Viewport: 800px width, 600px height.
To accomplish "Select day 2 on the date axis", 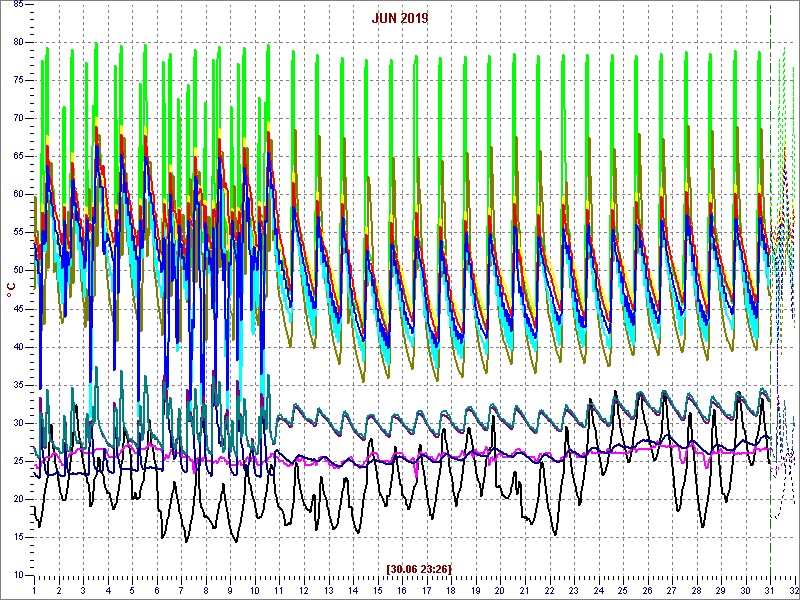I will [x=59, y=591].
